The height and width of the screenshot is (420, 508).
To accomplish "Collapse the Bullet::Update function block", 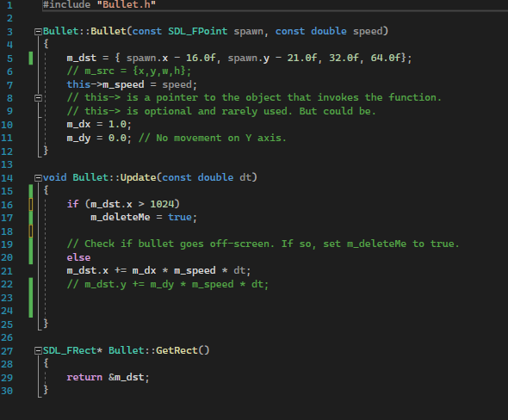I will [38, 178].
